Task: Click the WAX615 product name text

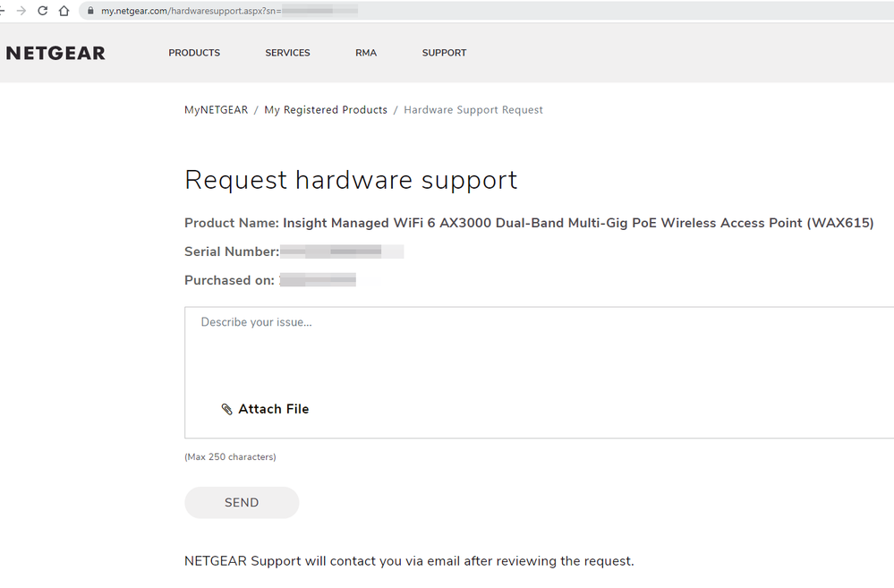Action: coord(577,223)
